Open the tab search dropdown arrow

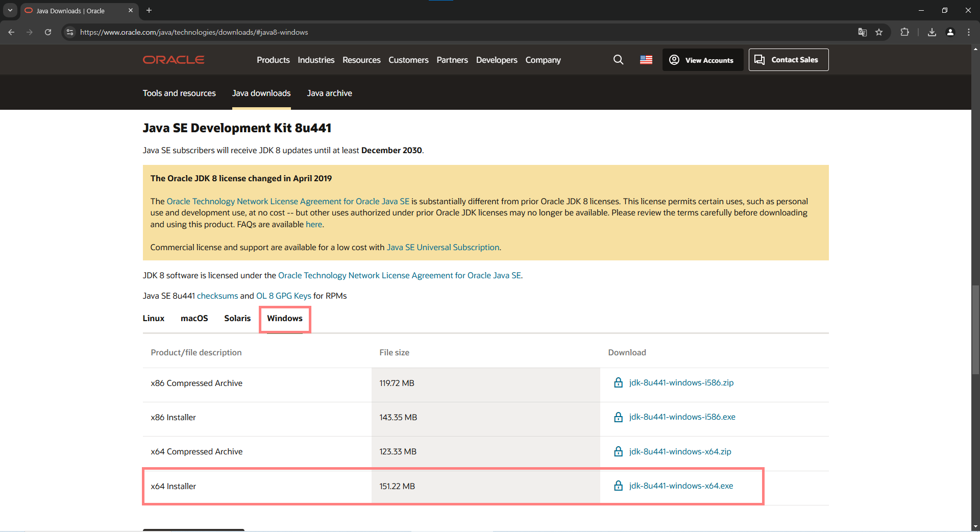point(10,10)
